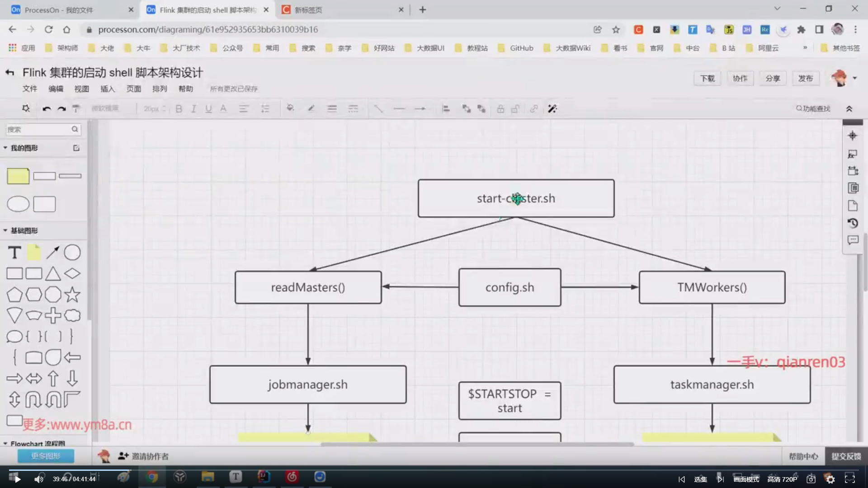Click the undo arrow in toolbar
The image size is (868, 488).
[x=47, y=108]
